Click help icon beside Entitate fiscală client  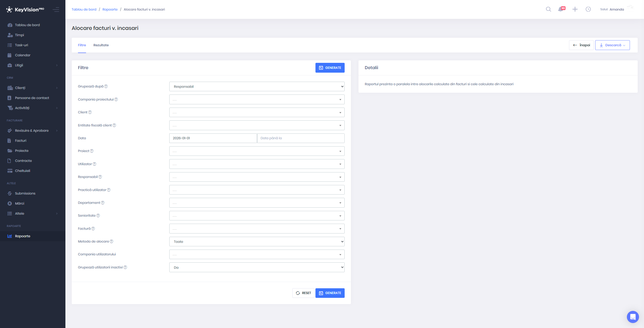click(114, 125)
